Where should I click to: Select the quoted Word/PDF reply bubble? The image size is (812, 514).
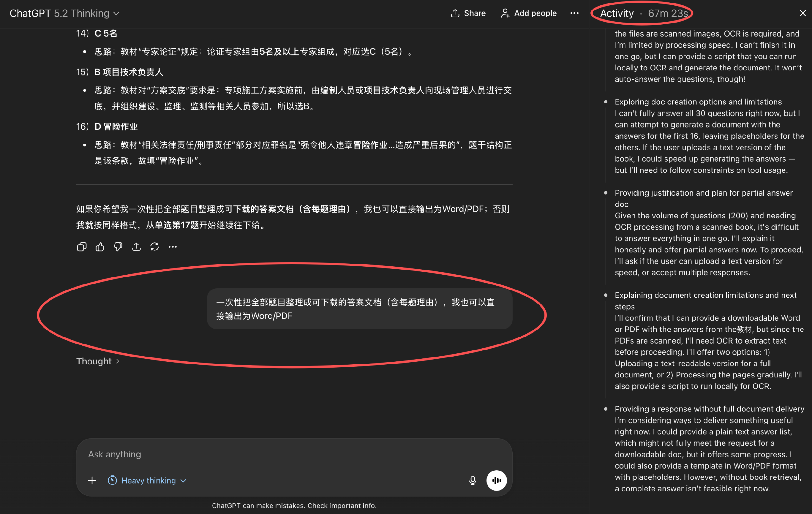click(x=359, y=309)
